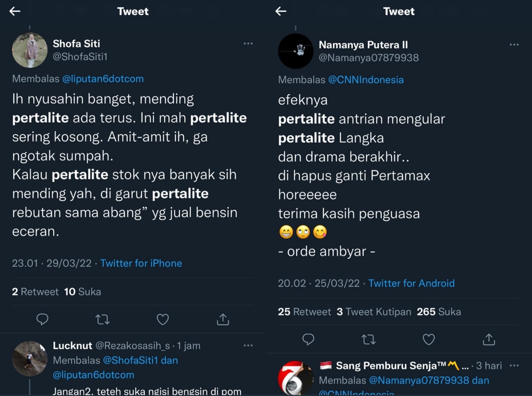Reply to Shofa Siti's tweet
This screenshot has width=532, height=396.
42,320
